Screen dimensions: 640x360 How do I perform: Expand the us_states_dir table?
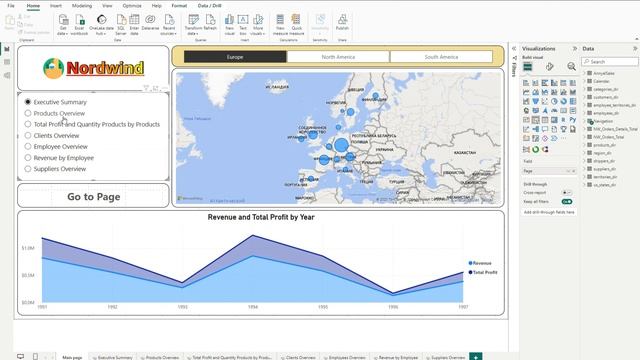tap(584, 184)
